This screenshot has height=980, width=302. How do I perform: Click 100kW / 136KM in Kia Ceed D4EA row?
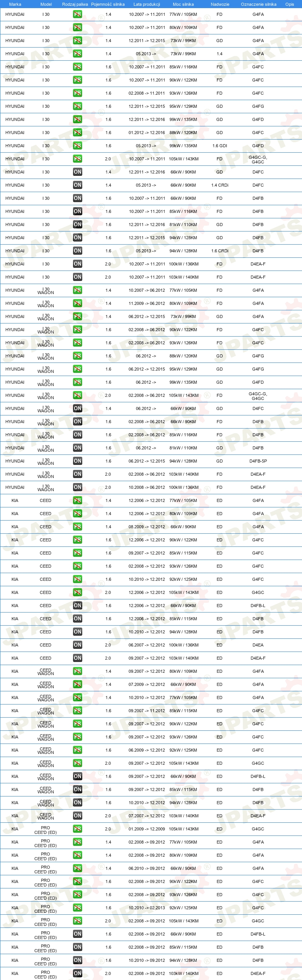(x=184, y=645)
